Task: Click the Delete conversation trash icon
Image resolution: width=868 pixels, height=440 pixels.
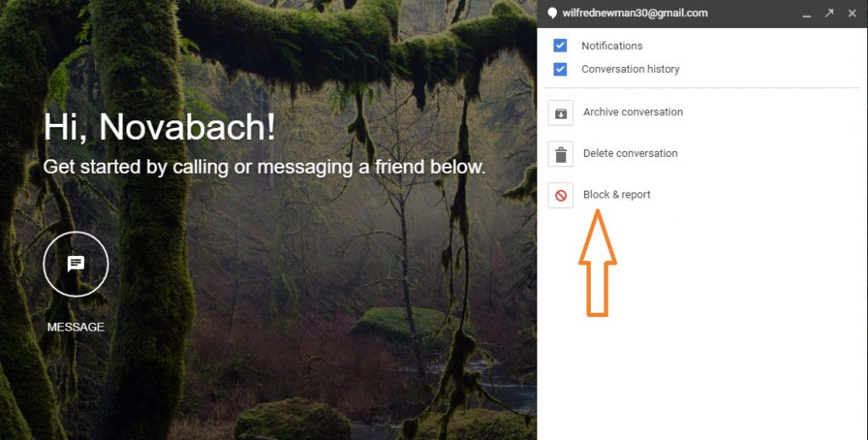Action: [561, 153]
